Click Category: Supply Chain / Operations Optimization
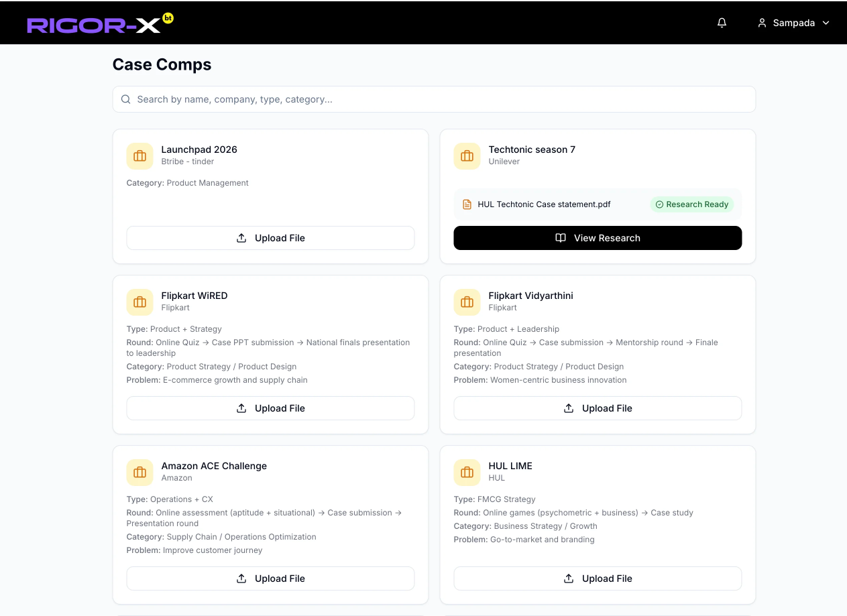The height and width of the screenshot is (616, 847). point(221,537)
